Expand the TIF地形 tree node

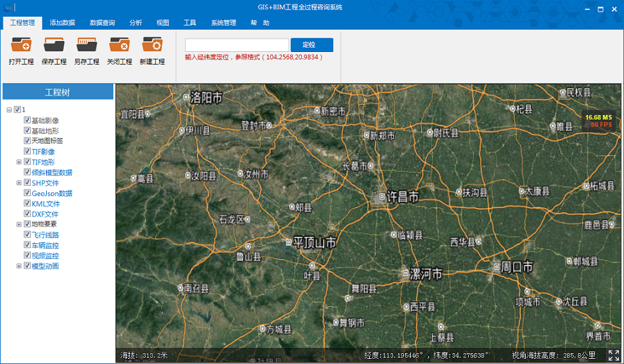pyautogui.click(x=19, y=162)
